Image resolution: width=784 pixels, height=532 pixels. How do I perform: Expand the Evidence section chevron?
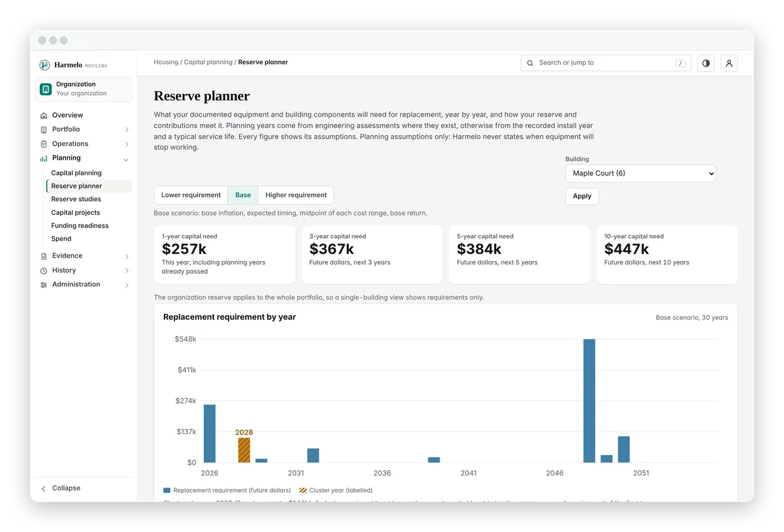click(127, 257)
